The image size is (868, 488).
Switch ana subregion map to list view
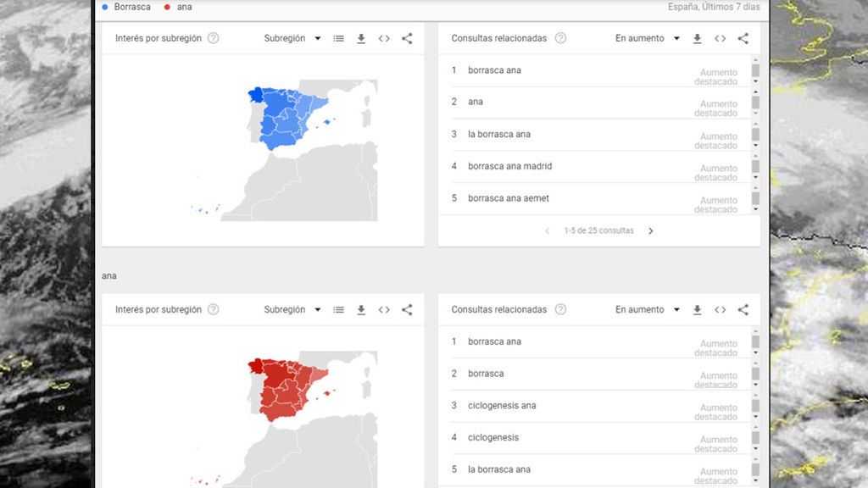click(338, 310)
